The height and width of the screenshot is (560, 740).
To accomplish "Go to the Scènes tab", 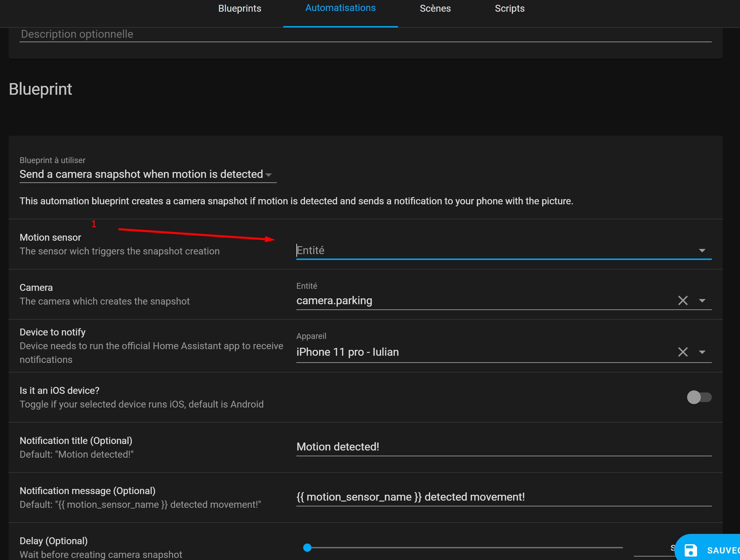I will pos(435,9).
